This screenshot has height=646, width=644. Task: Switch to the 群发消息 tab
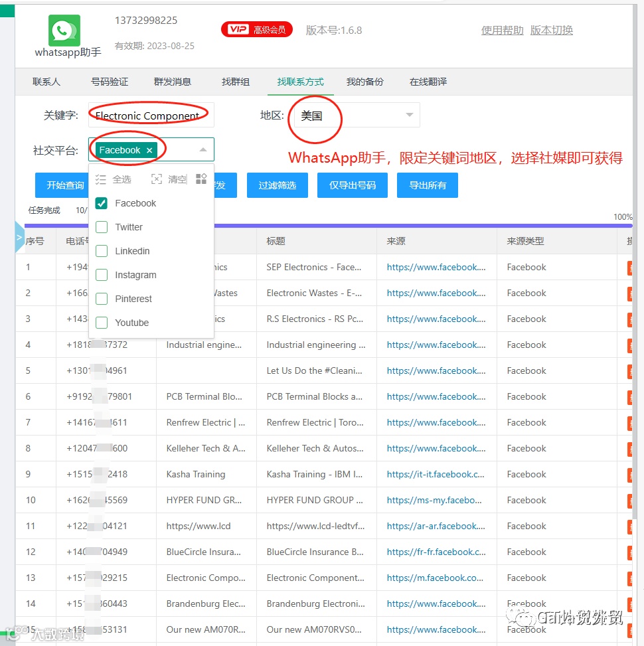[x=171, y=80]
